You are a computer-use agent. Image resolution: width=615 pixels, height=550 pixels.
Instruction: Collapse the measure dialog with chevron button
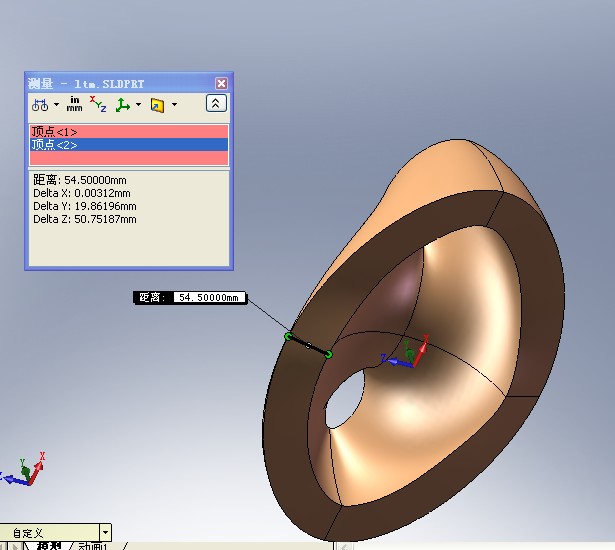coord(216,103)
